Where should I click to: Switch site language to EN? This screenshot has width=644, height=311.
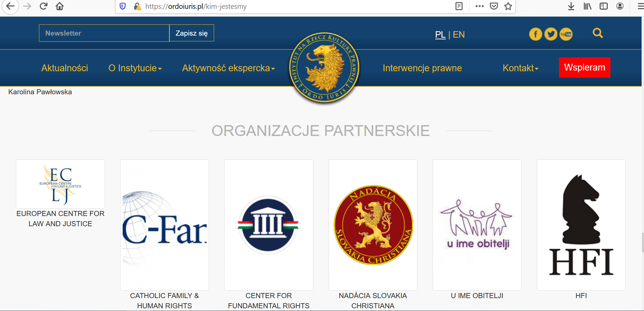coord(459,35)
